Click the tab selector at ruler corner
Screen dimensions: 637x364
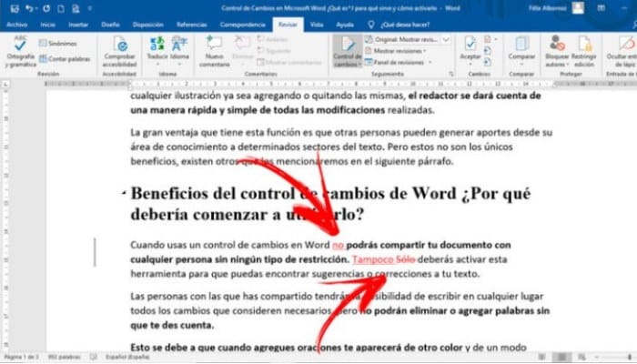pos(5,84)
